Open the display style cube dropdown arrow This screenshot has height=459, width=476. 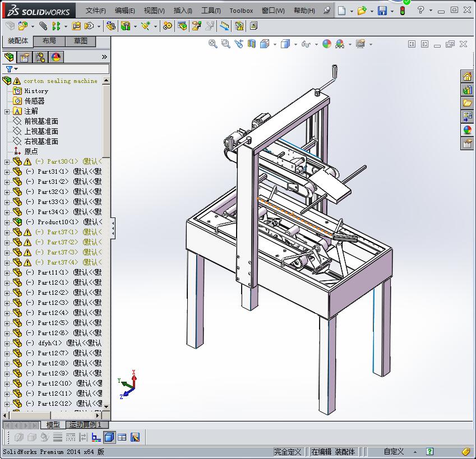(x=295, y=44)
